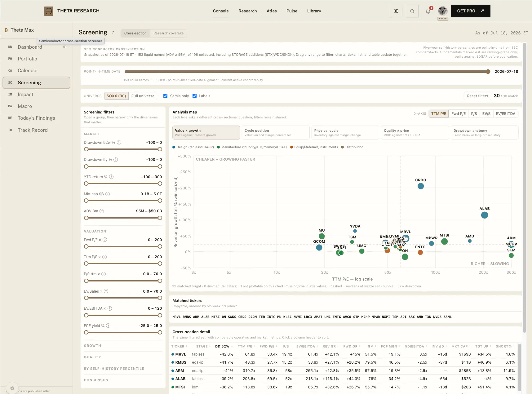Expand the Quality filter group

123,357
